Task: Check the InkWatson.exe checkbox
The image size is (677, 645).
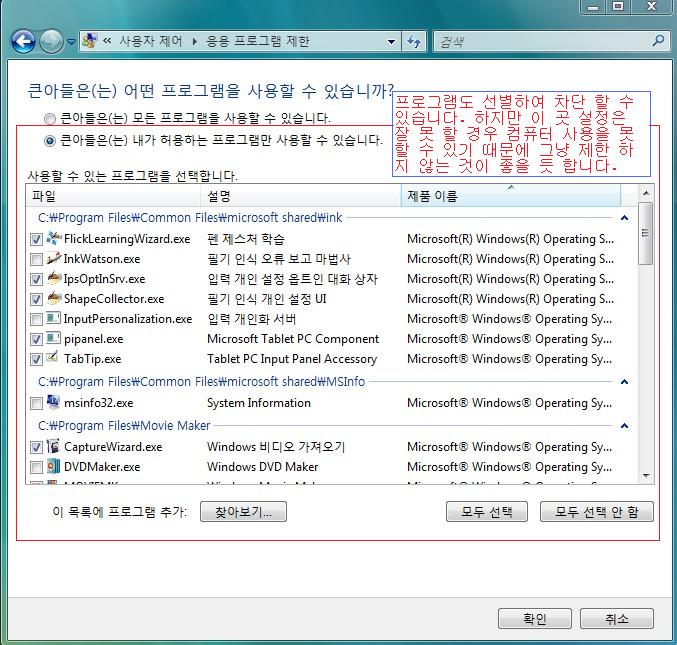Action: tap(36, 259)
